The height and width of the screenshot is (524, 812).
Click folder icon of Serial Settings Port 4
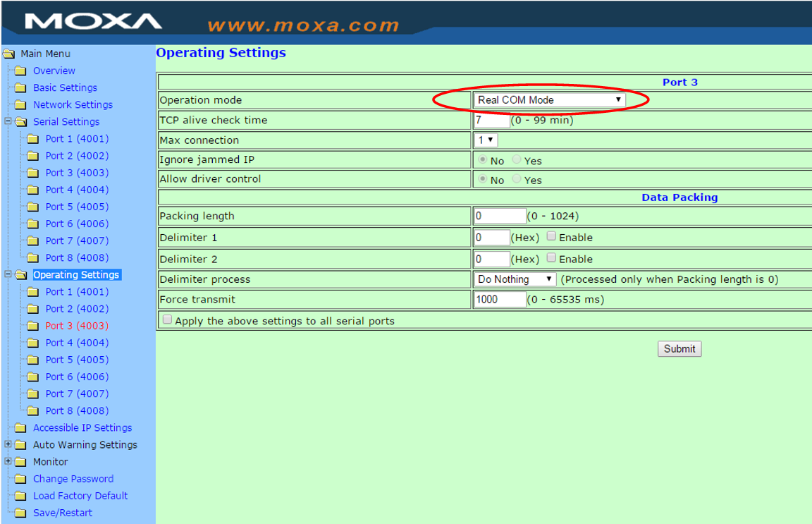click(32, 190)
